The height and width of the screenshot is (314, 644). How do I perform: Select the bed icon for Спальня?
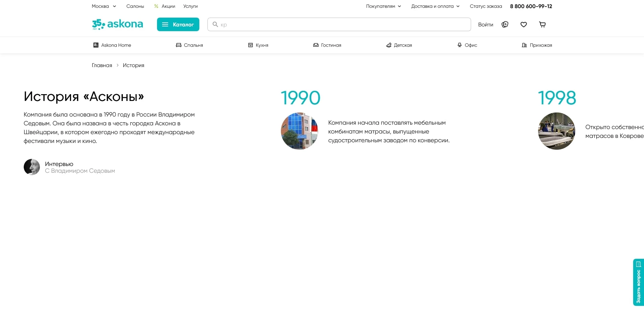pos(178,45)
